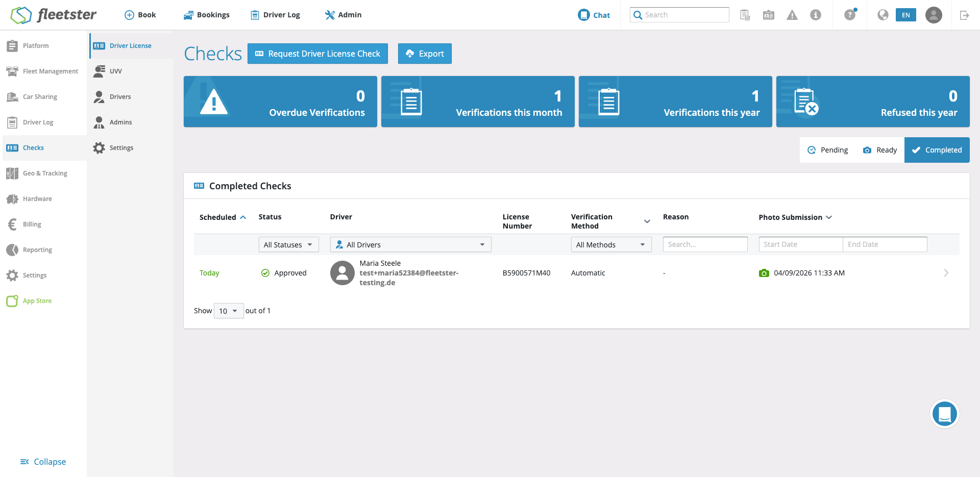Image resolution: width=980 pixels, height=477 pixels.
Task: Open the App Store item
Action: (43, 301)
